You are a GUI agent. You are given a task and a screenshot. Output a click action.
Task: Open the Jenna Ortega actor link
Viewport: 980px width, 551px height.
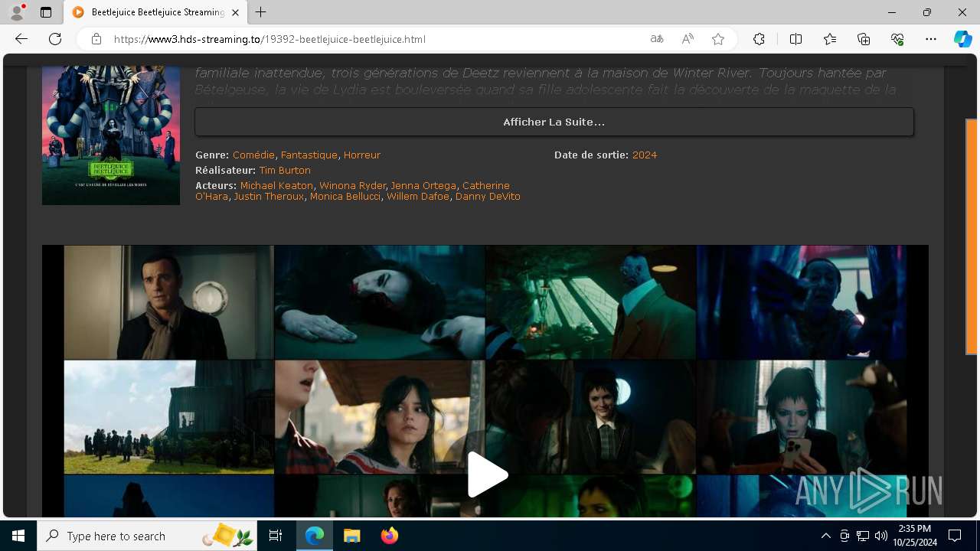click(x=423, y=185)
